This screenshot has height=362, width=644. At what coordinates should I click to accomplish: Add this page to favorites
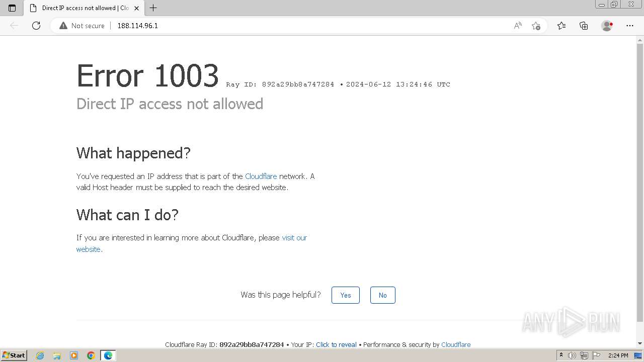pos(536,26)
